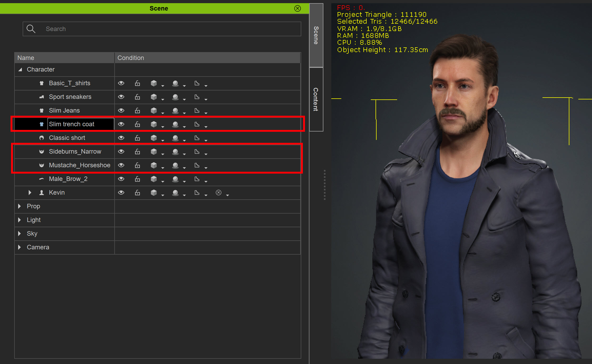The image size is (592, 364).
Task: Select the Scene side tab
Action: pos(316,35)
